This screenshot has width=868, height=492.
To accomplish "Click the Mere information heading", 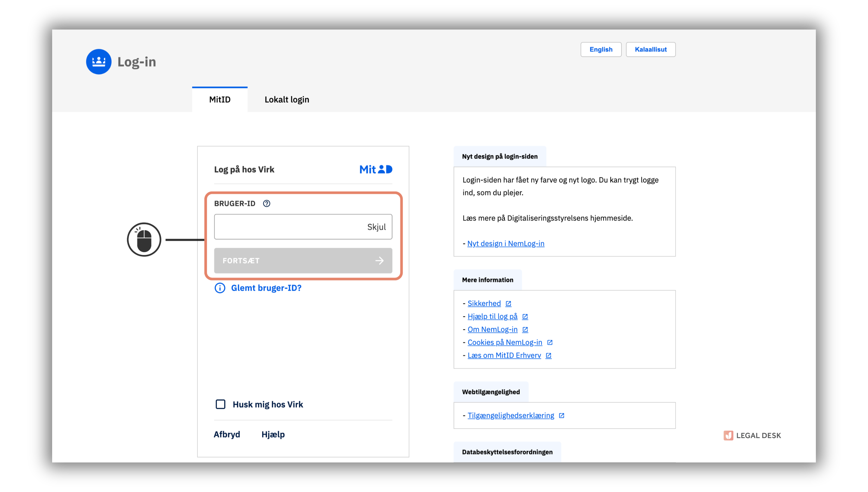I will (488, 280).
